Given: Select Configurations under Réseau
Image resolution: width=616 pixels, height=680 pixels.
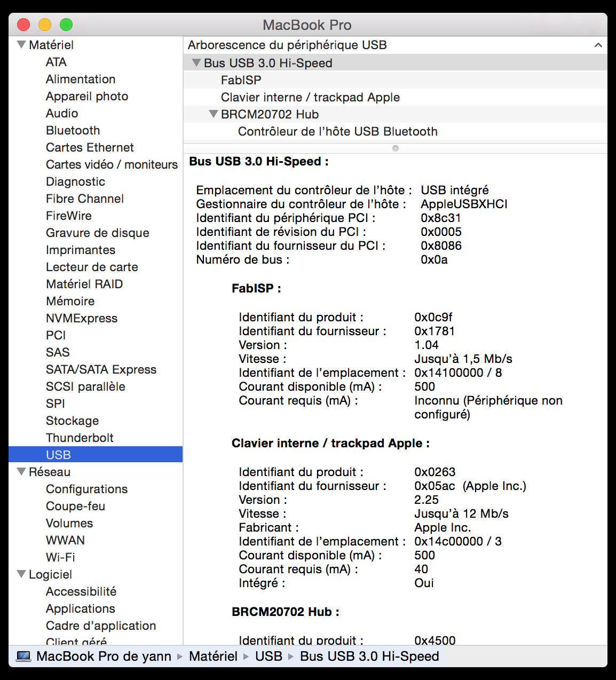Looking at the screenshot, I should [87, 489].
